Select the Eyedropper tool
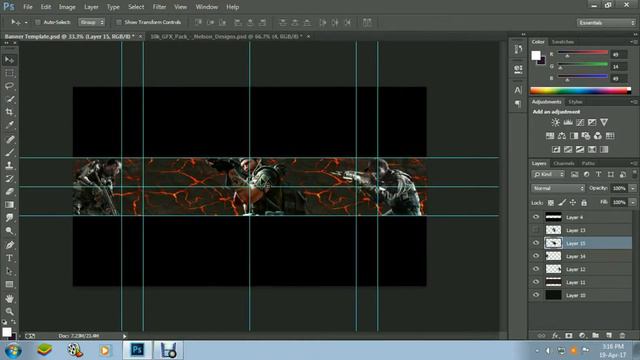Image resolution: width=640 pixels, height=360 pixels. pos(9,125)
